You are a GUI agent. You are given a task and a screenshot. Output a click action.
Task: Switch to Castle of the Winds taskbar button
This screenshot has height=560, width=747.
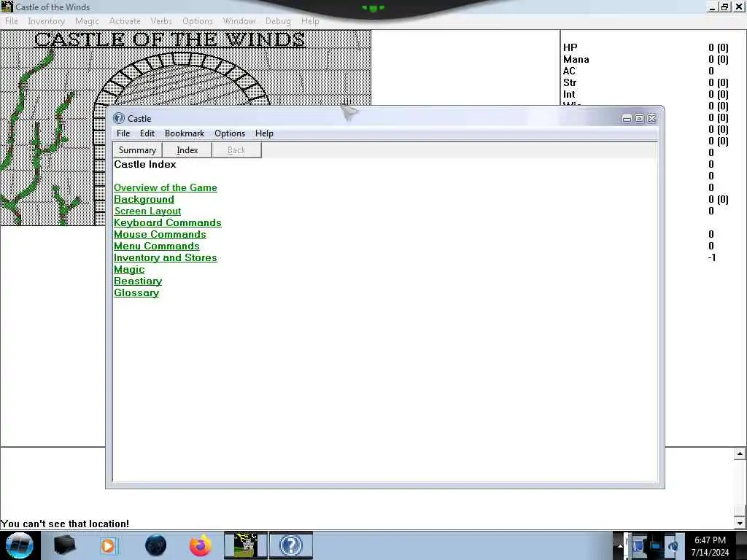246,545
